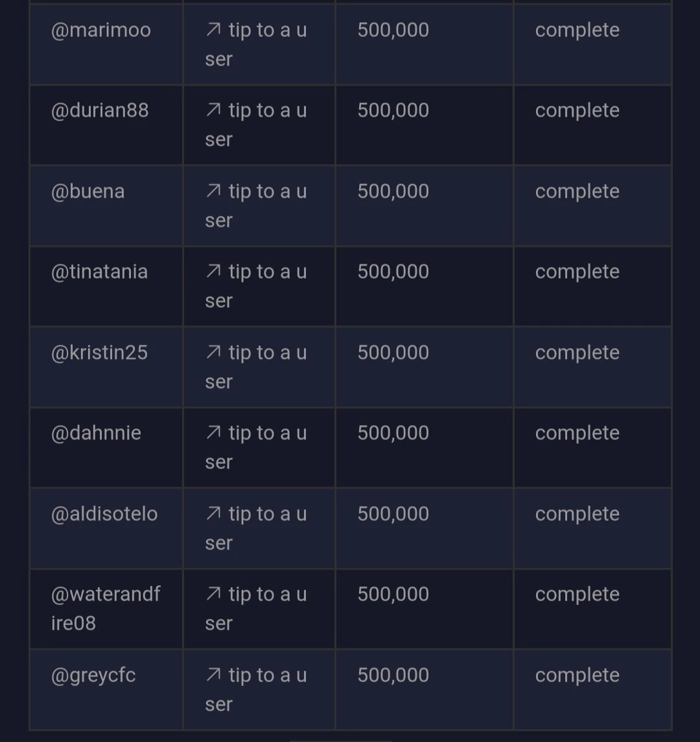
Task: Visit the @waterandfire08 username link
Action: [106, 609]
